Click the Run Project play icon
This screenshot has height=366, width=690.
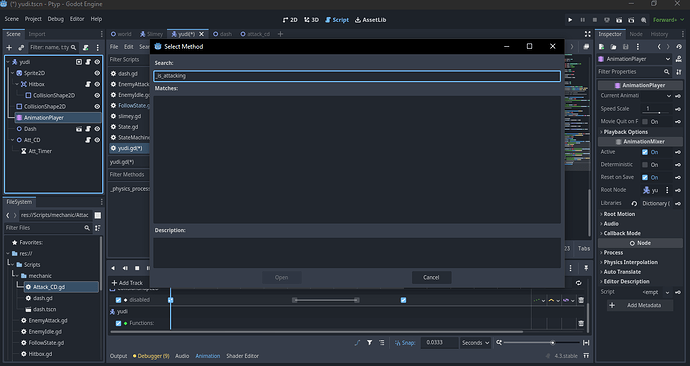point(570,20)
